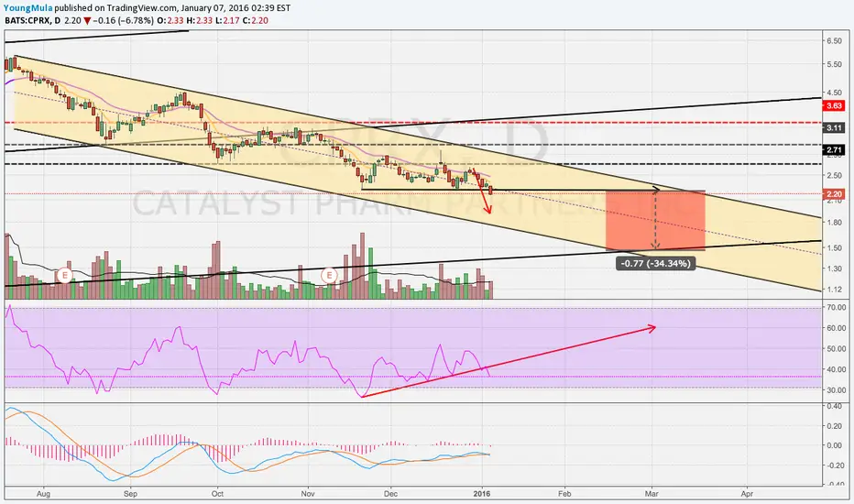Click the 0.00 MACD axis value
This screenshot has width=854, height=504.
point(835,445)
